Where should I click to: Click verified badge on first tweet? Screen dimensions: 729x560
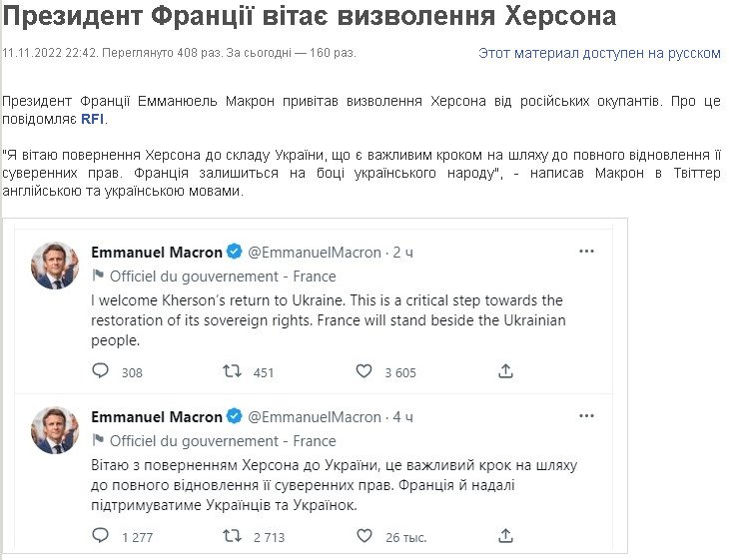(235, 252)
